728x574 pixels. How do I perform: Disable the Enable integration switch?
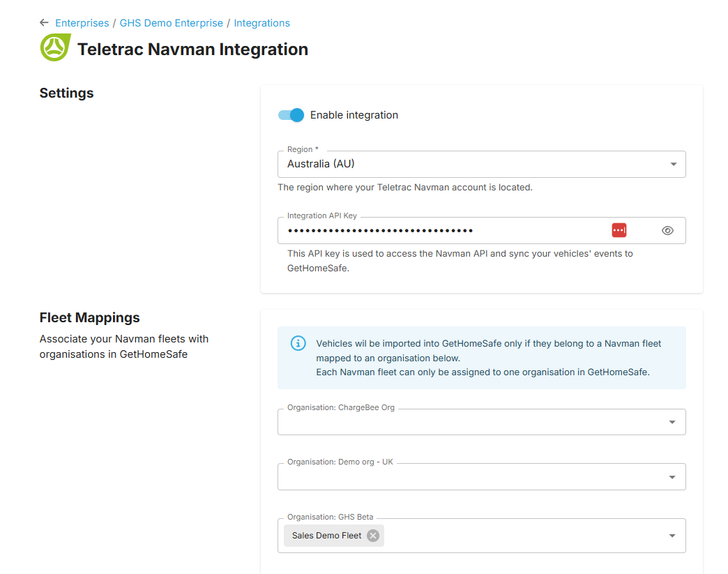coord(291,115)
